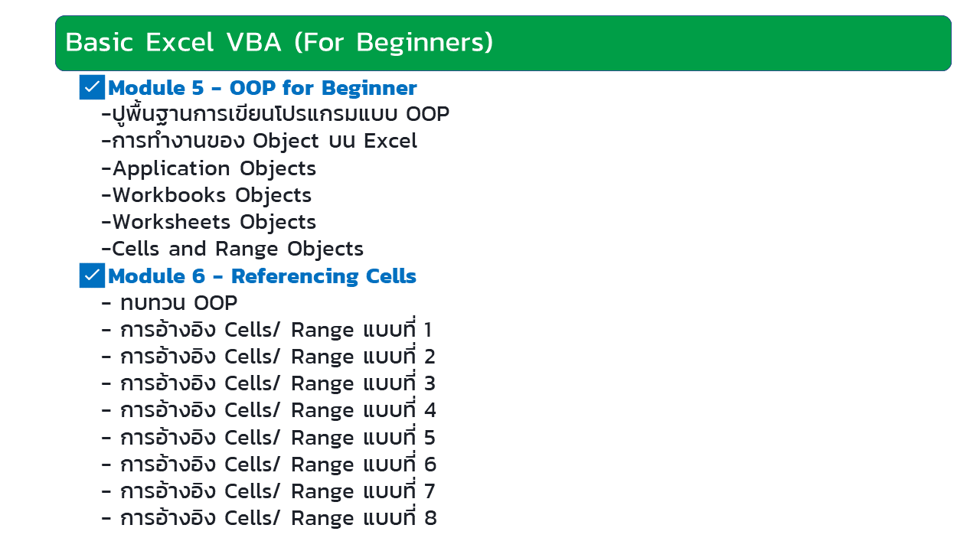Click การอ้างอิง Cells/ Range แบบที่ 2
This screenshot has height=551, width=980.
coord(269,357)
